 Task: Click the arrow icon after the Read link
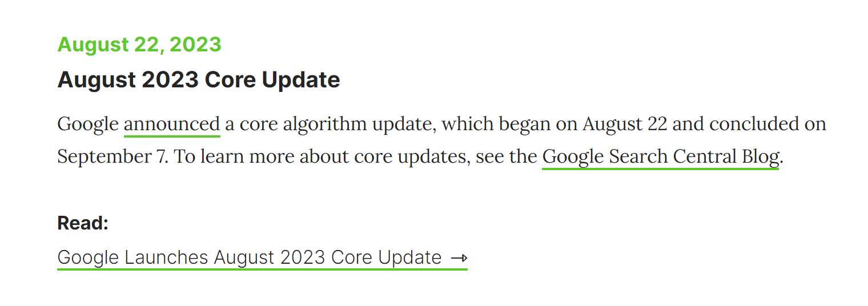click(459, 258)
